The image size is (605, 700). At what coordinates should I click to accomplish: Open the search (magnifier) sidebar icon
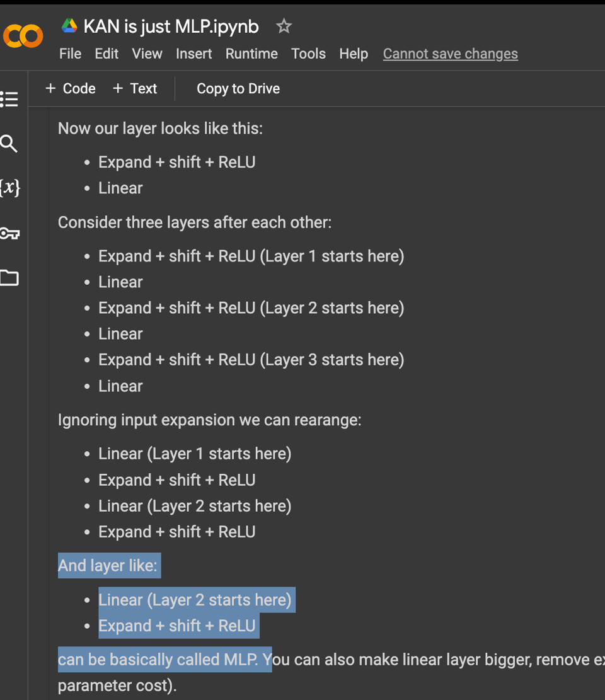click(x=9, y=144)
